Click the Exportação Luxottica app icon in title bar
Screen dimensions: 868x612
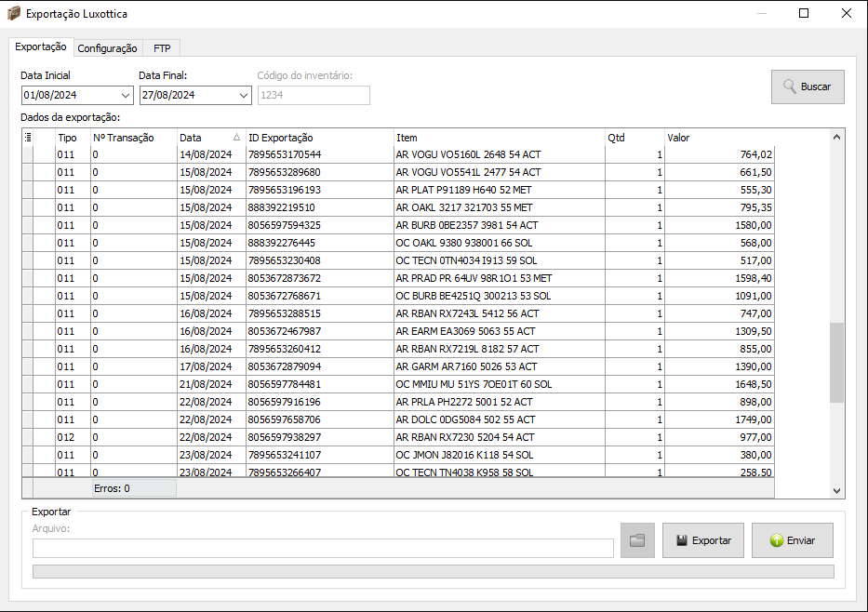coord(14,13)
